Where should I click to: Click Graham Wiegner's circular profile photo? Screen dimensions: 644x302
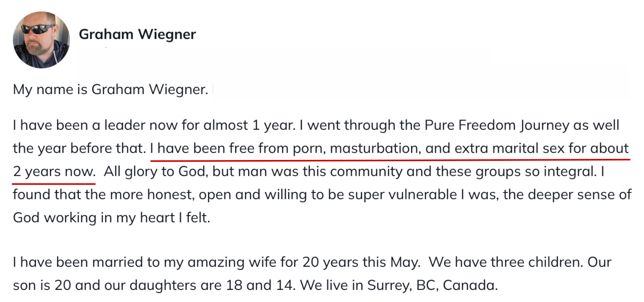point(41,40)
